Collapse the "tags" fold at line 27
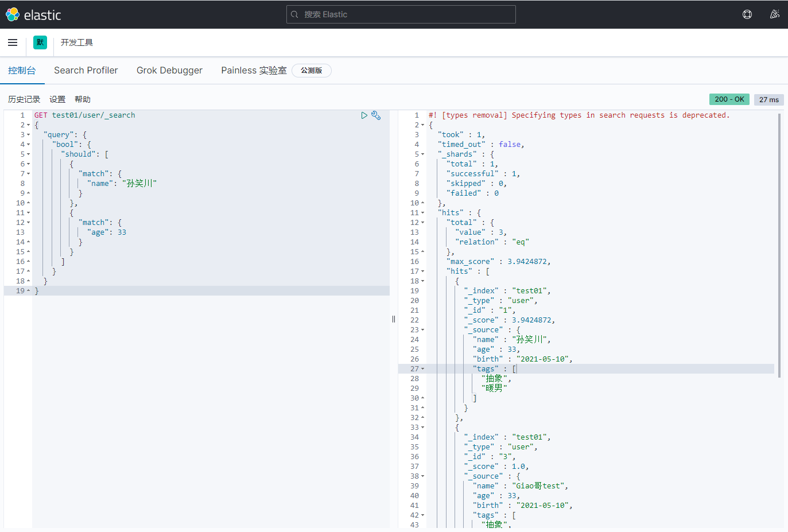The image size is (788, 532). [x=423, y=369]
